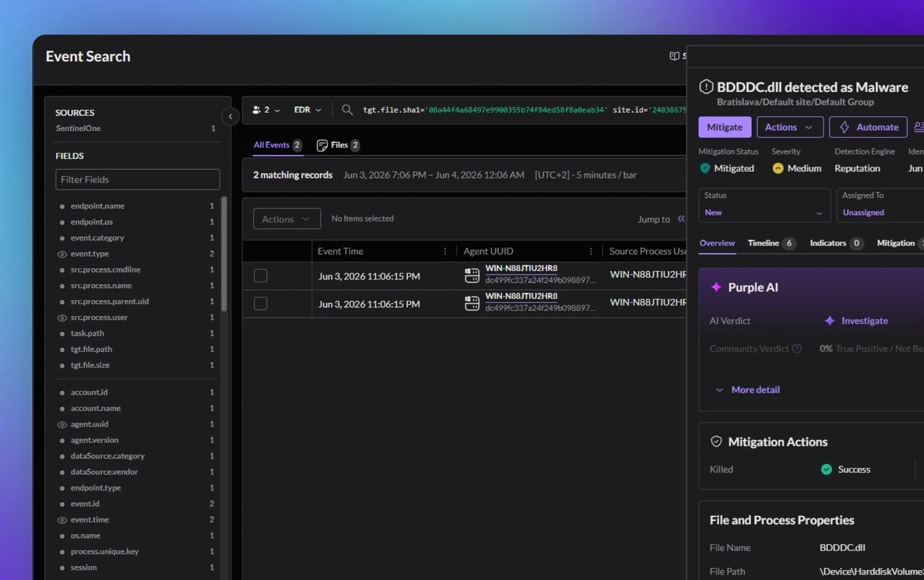Click the Event Time column options icon
924x580 pixels.
445,251
